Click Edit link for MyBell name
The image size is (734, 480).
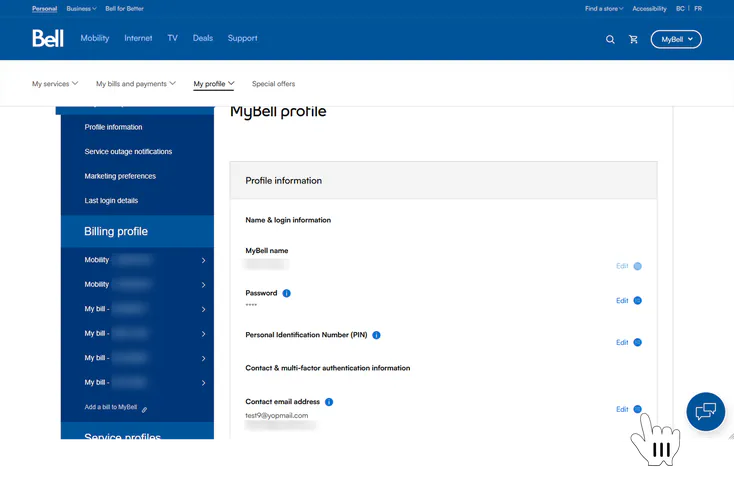622,266
